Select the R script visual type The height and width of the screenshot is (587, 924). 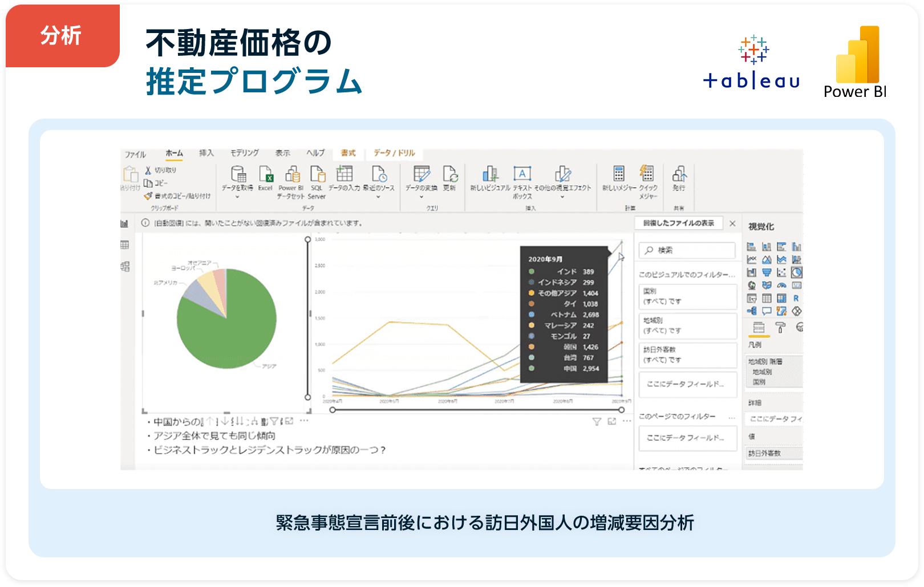click(x=796, y=298)
